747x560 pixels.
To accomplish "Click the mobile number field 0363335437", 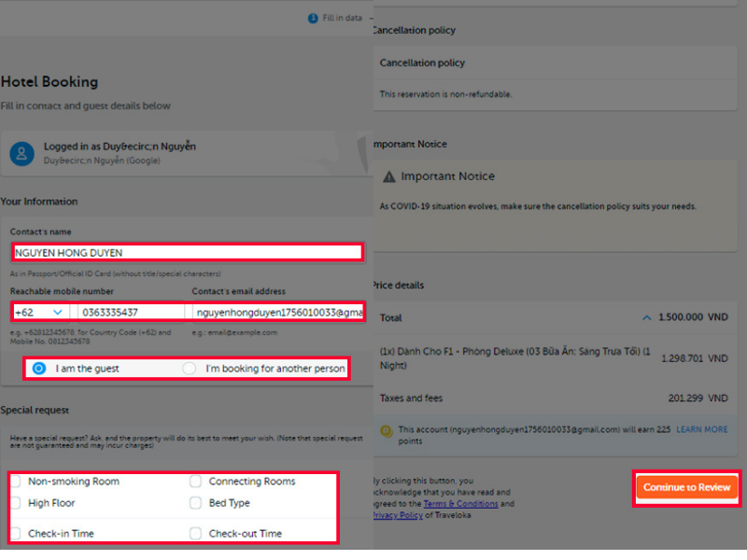I will coord(131,313).
